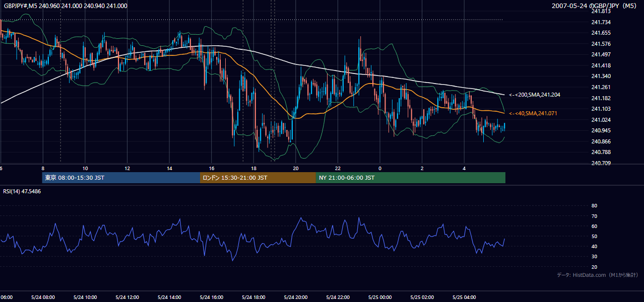
Task: Click the 5/25 00:00 time axis label
Action: [380, 297]
